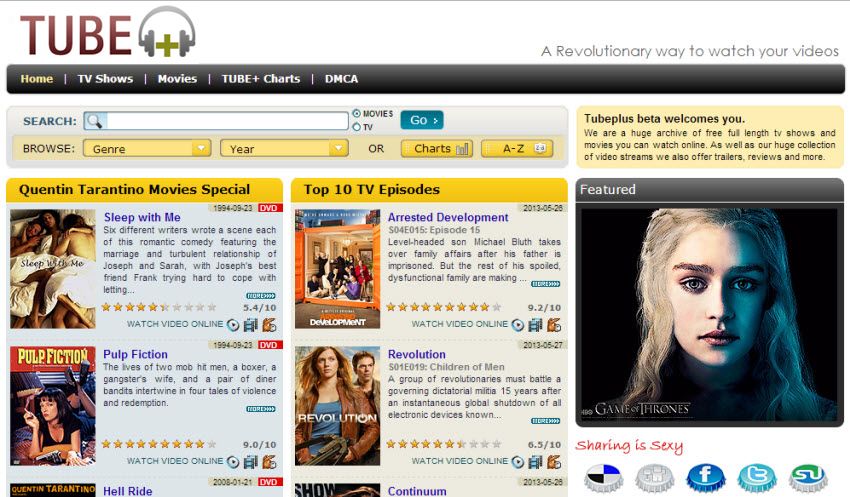The width and height of the screenshot is (850, 497).
Task: Click into the search text field
Action: click(x=228, y=121)
